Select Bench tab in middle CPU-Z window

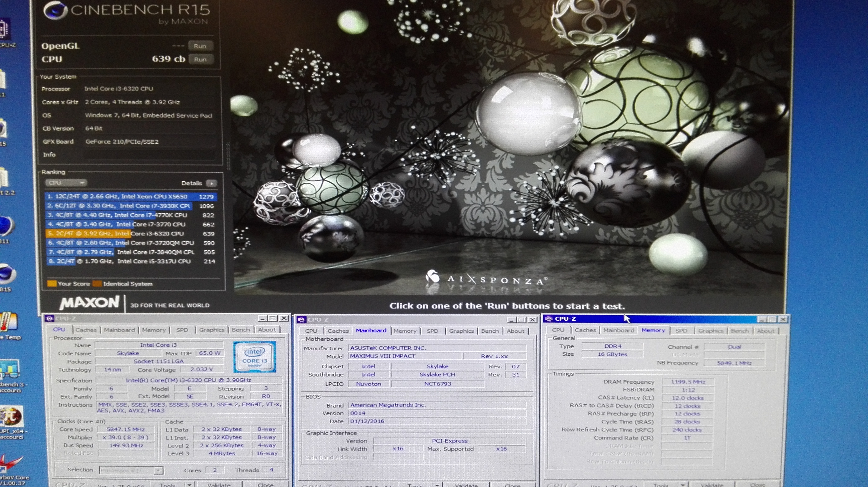490,331
